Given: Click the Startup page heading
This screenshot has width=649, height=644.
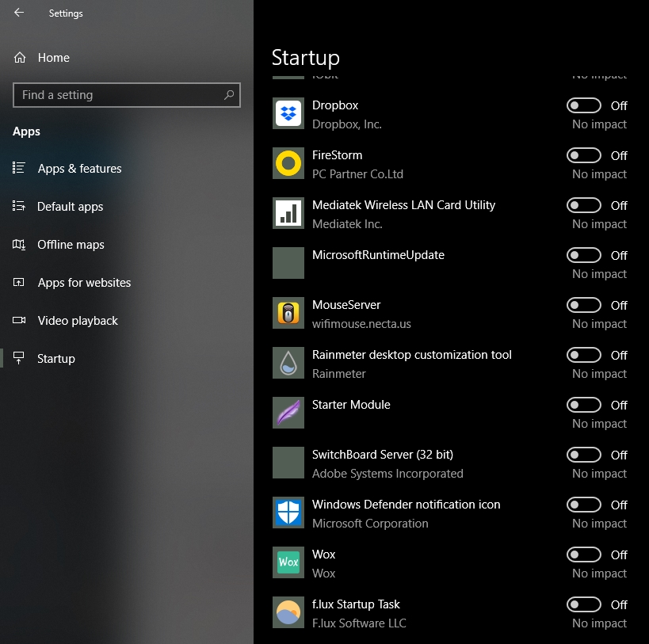Looking at the screenshot, I should pyautogui.click(x=305, y=58).
